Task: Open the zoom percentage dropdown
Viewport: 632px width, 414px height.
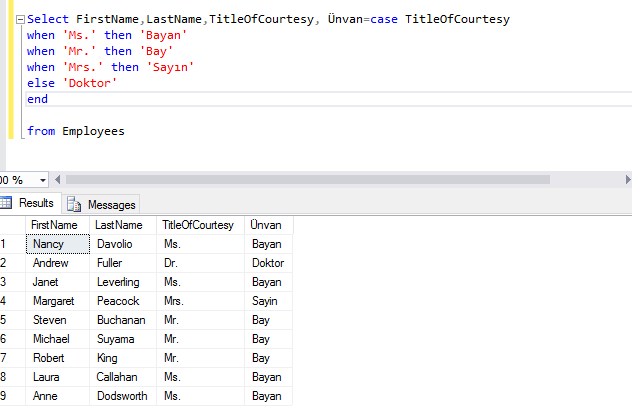Action: (43, 180)
